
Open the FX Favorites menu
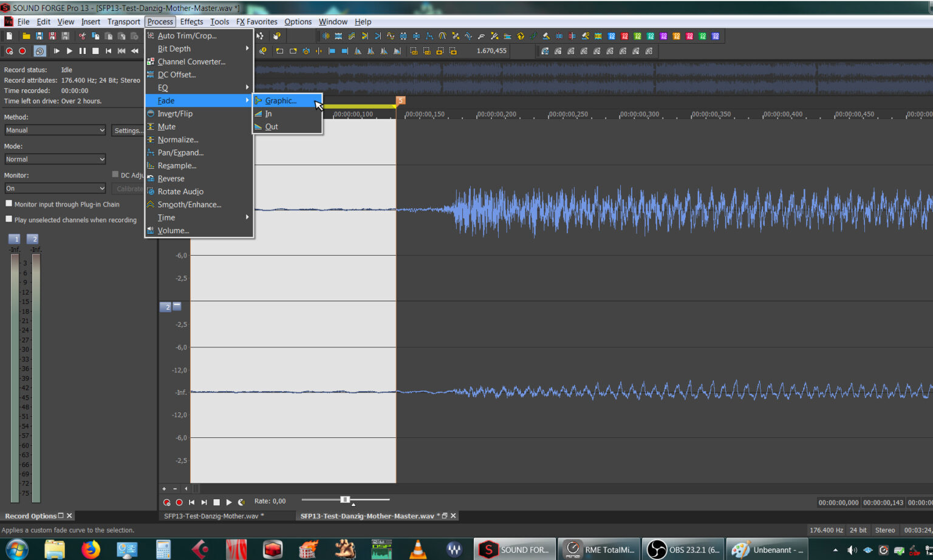[x=256, y=22]
